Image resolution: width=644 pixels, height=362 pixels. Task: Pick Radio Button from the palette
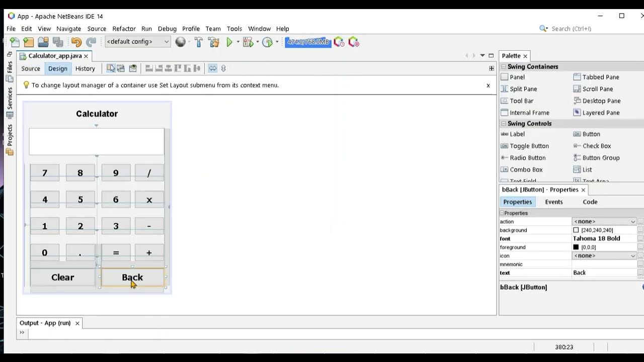coord(524,158)
